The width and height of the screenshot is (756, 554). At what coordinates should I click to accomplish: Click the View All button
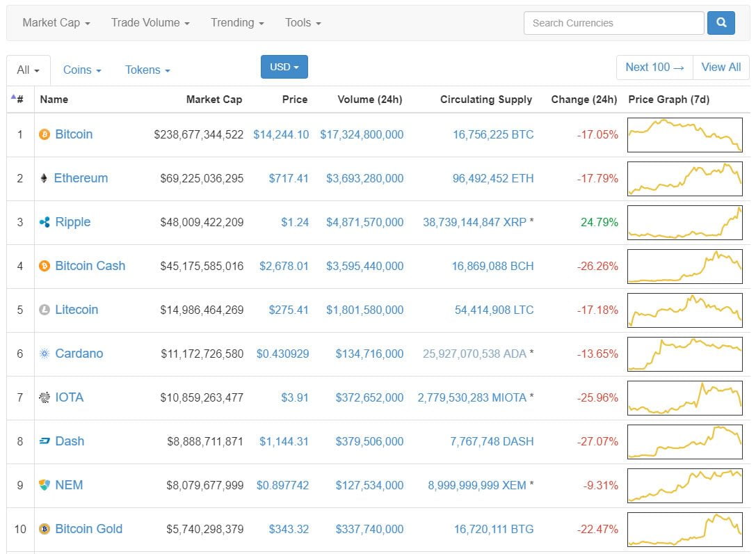click(721, 67)
